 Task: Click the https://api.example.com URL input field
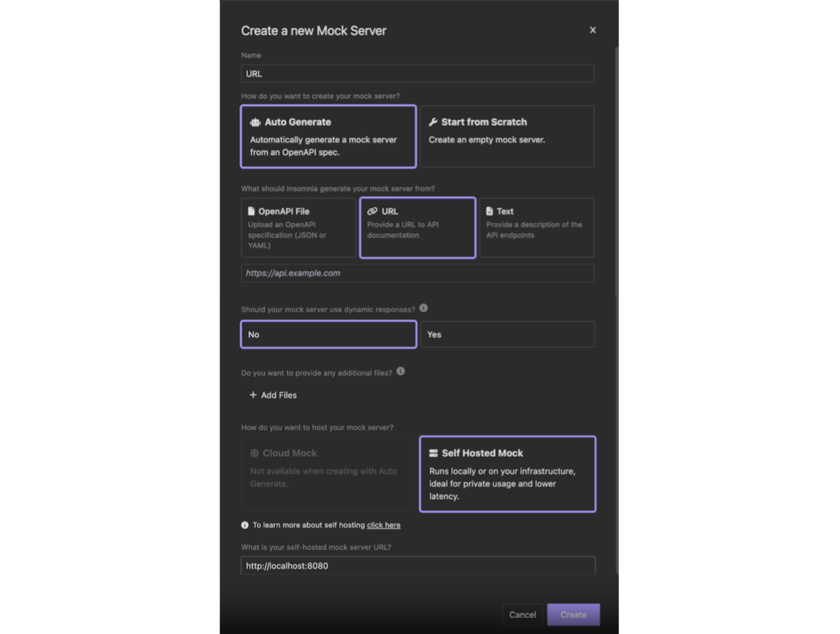tap(417, 273)
